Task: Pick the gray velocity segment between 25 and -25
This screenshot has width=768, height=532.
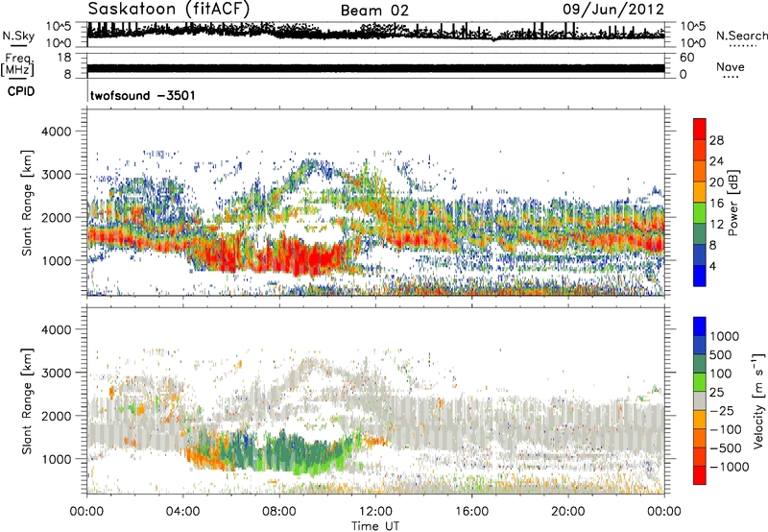Action: tap(700, 400)
